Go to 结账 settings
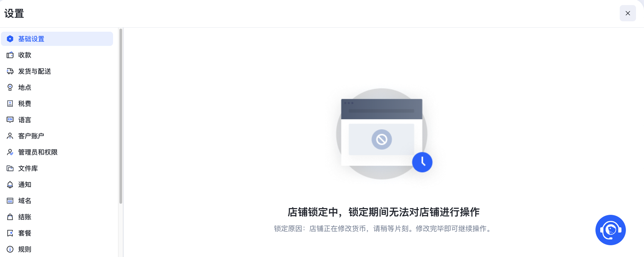The image size is (644, 257). coord(57,217)
